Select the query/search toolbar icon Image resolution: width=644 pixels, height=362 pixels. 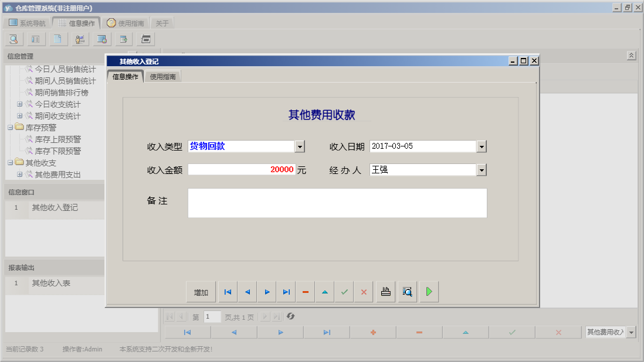coord(13,39)
